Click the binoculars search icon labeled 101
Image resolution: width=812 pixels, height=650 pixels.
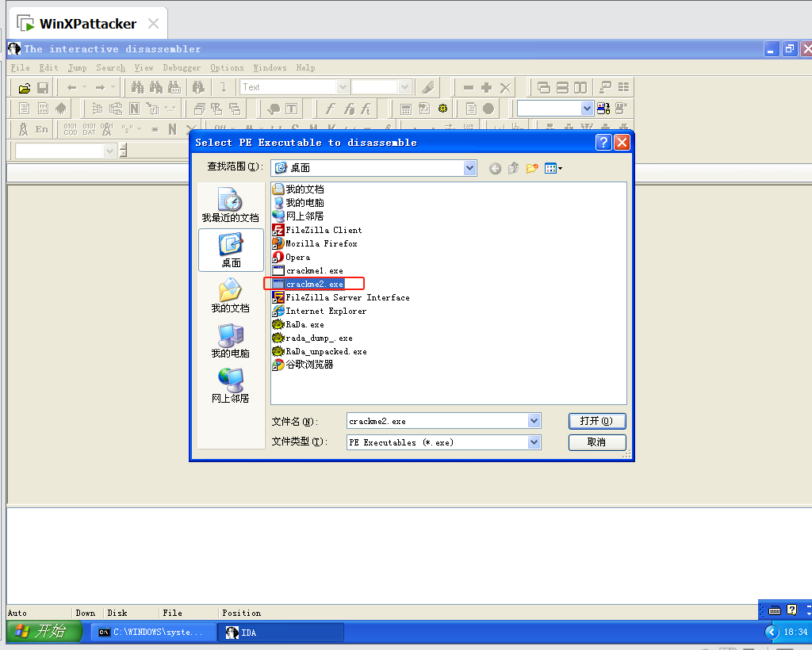(174, 87)
